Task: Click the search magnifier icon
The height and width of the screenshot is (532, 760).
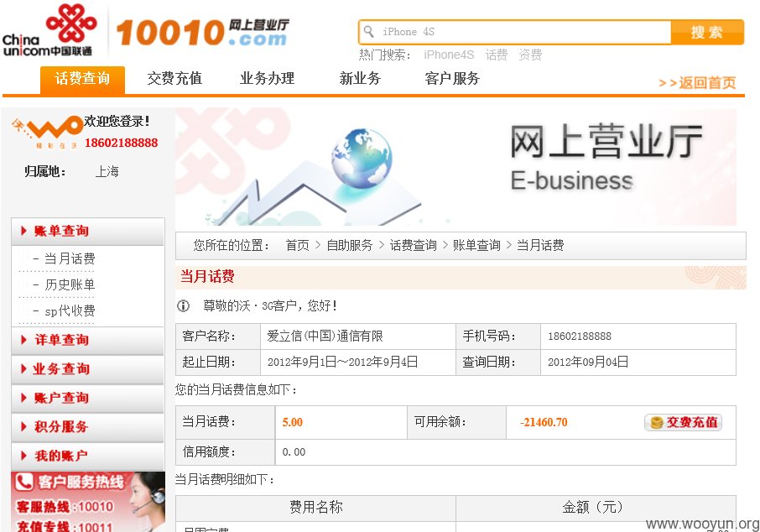Action: (x=369, y=32)
